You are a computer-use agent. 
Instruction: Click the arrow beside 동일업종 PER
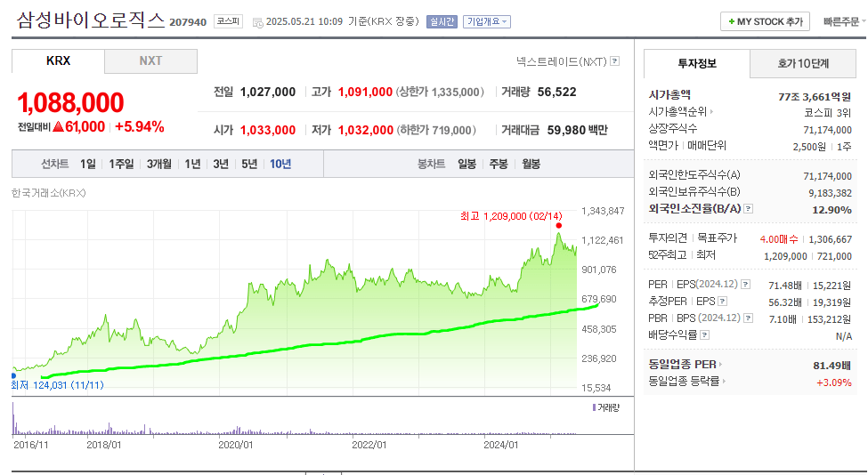721,365
